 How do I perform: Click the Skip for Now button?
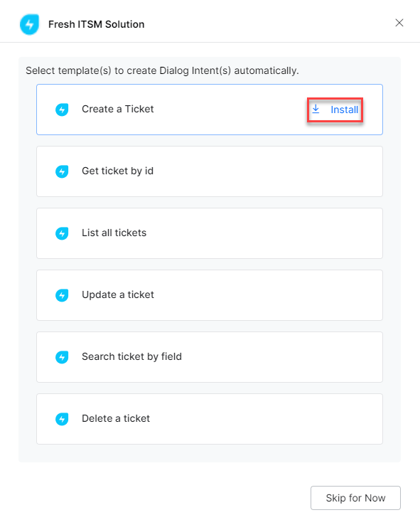point(355,498)
